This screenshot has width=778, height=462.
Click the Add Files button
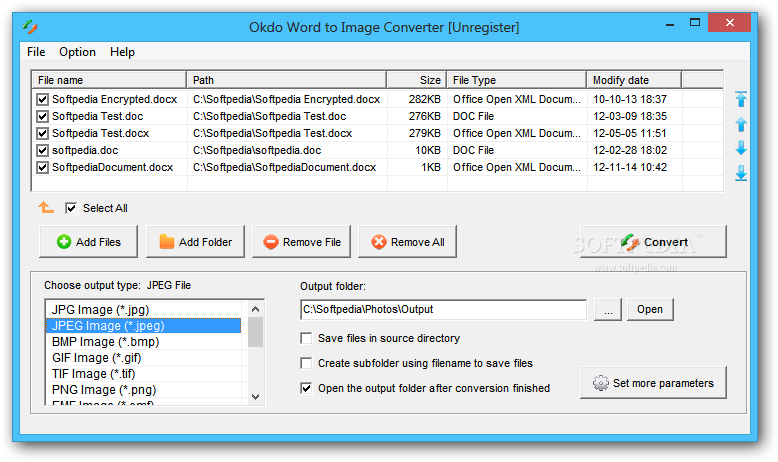click(x=88, y=242)
